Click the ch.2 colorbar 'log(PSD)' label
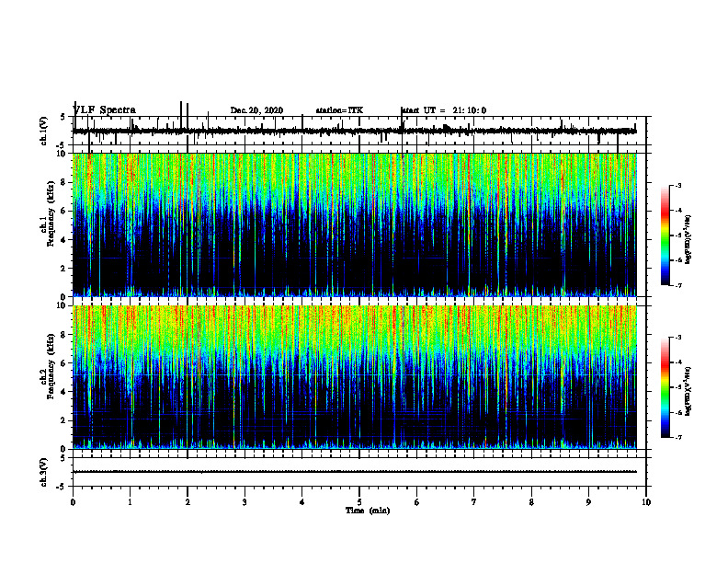 [x=688, y=391]
